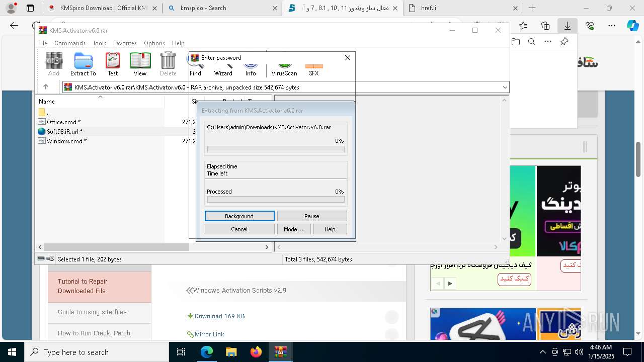Click the ad carousel next arrow
Image resolution: width=644 pixels, height=362 pixels.
click(450, 284)
